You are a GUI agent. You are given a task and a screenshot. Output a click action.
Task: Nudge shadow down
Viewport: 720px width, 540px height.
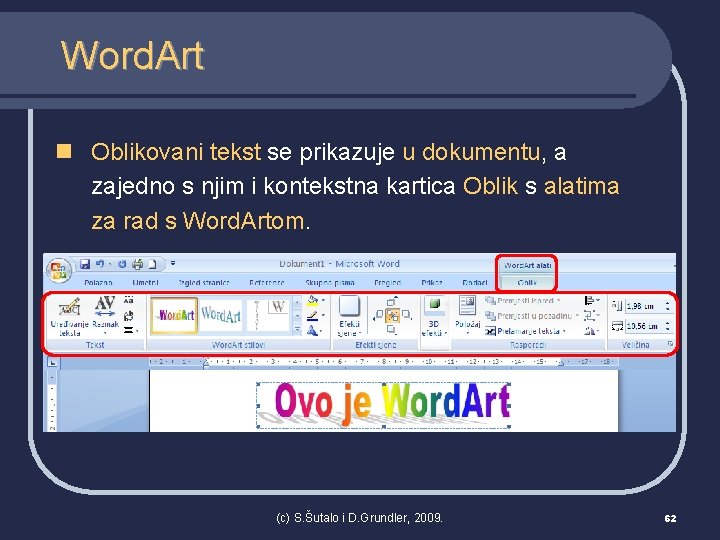tap(392, 329)
